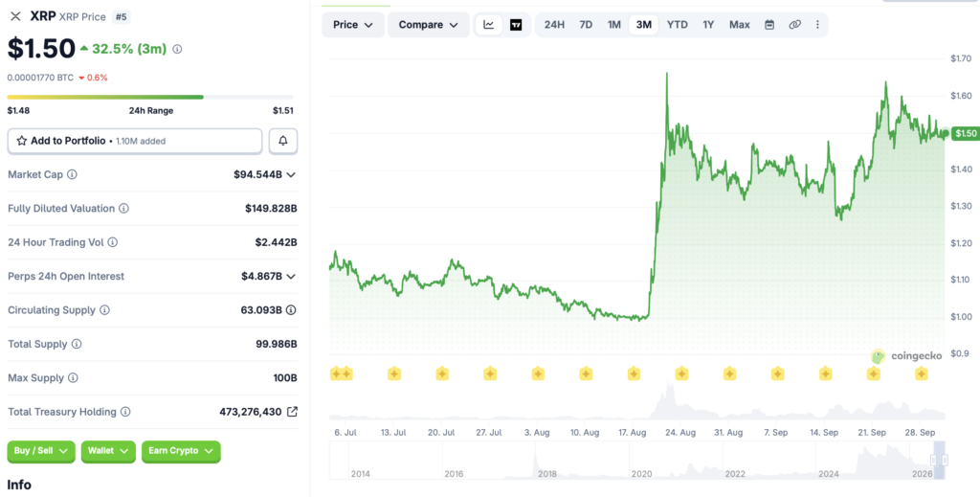Expand the Market Cap value chevron
Image resolution: width=980 pixels, height=497 pixels.
(291, 174)
